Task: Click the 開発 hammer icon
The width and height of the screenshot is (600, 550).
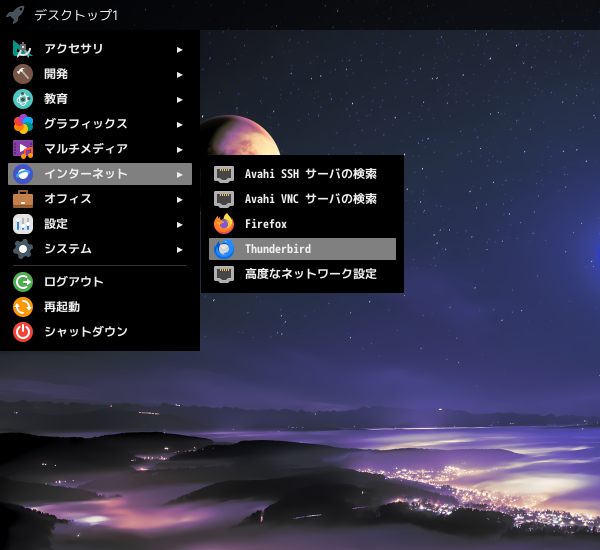Action: pyautogui.click(x=23, y=74)
